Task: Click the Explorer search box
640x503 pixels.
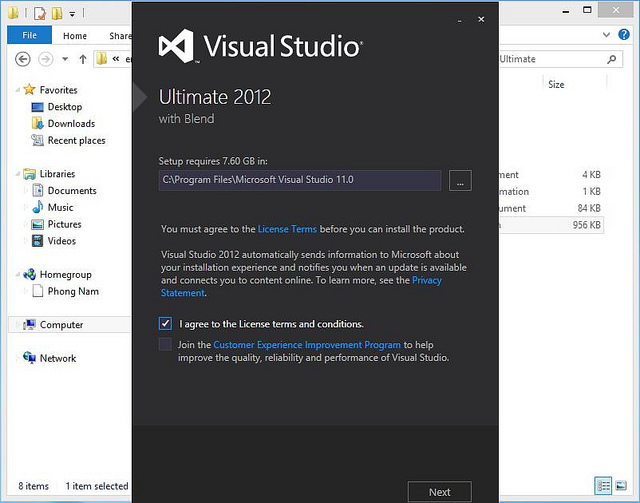Action: point(560,59)
